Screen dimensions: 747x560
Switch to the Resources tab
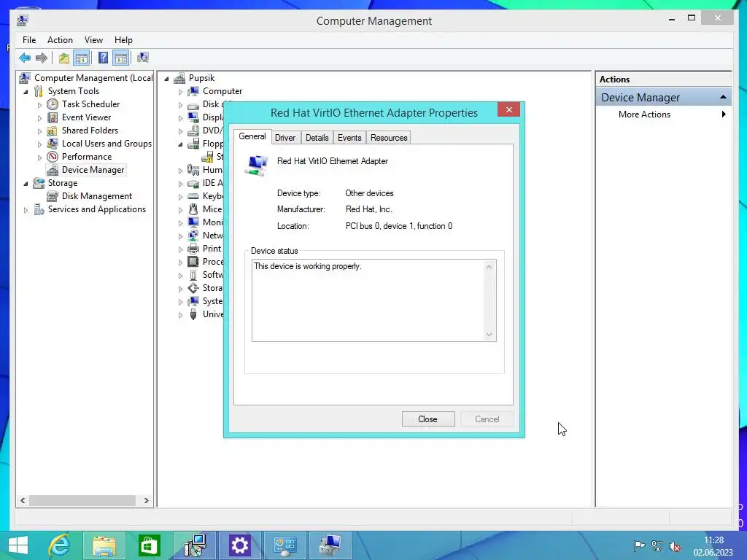pyautogui.click(x=389, y=138)
